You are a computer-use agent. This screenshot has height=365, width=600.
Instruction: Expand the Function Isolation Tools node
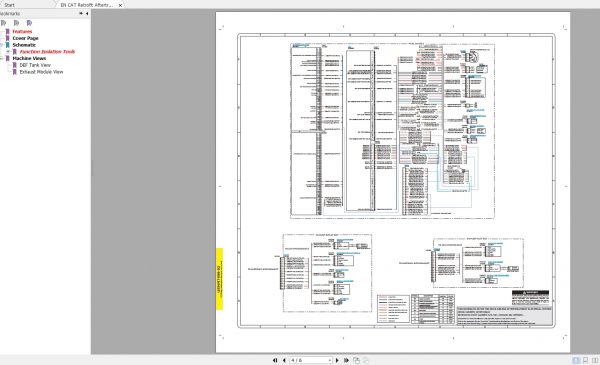click(9, 52)
